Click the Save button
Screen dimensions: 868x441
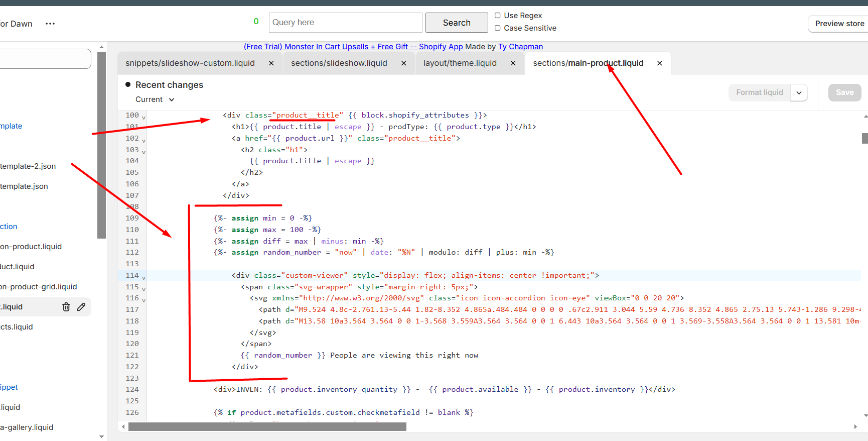(x=845, y=92)
